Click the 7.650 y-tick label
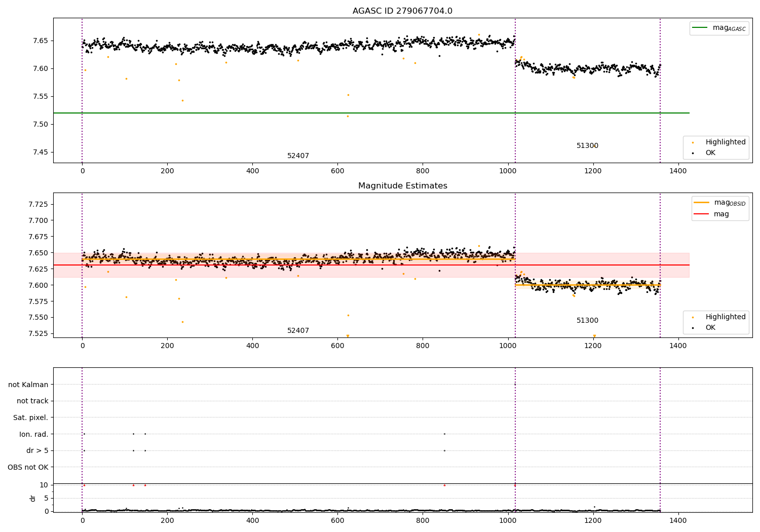760x532 pixels. point(38,253)
